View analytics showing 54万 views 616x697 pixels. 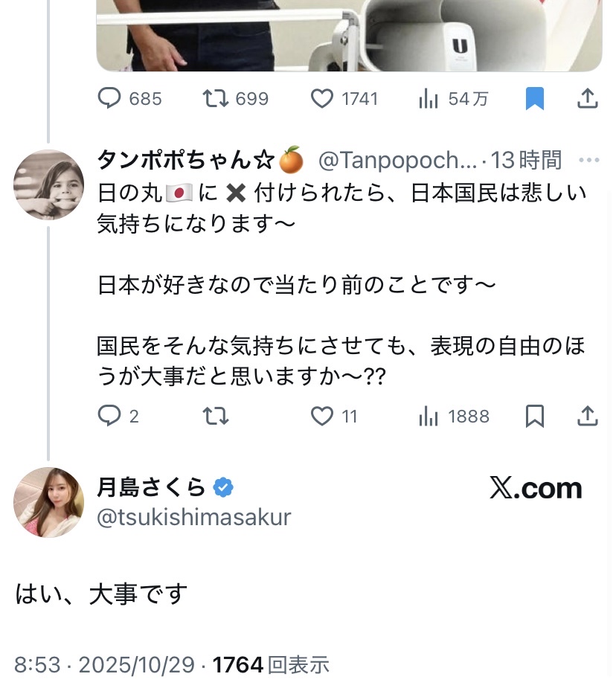(429, 99)
